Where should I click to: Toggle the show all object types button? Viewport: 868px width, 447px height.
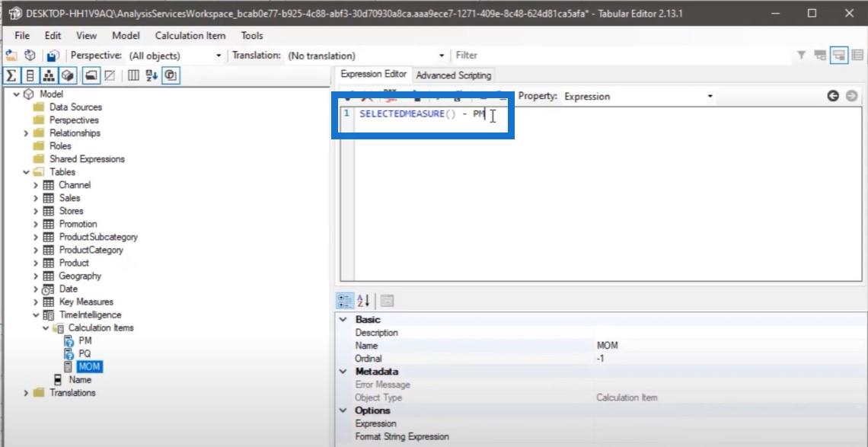coord(171,75)
